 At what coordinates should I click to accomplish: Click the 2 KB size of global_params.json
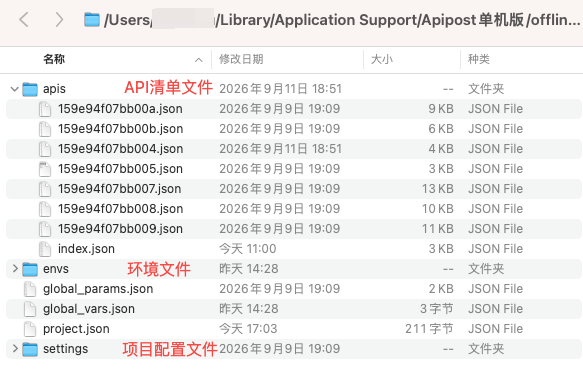click(441, 289)
